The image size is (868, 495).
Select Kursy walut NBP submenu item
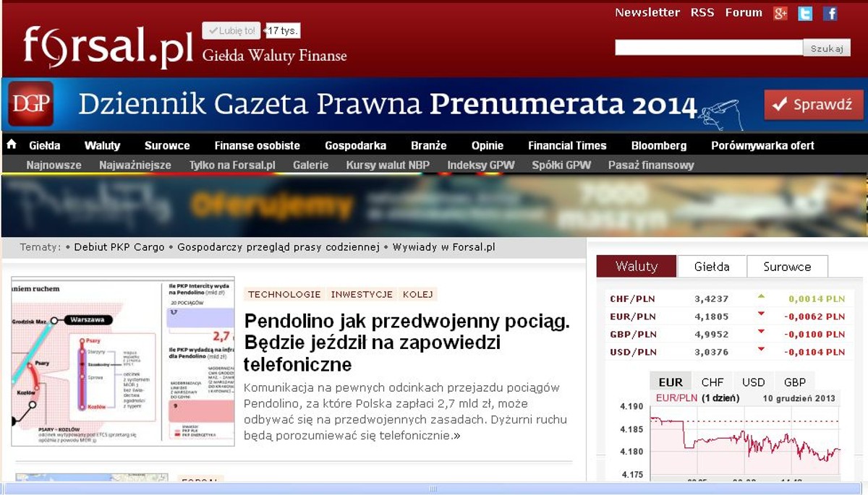point(388,165)
